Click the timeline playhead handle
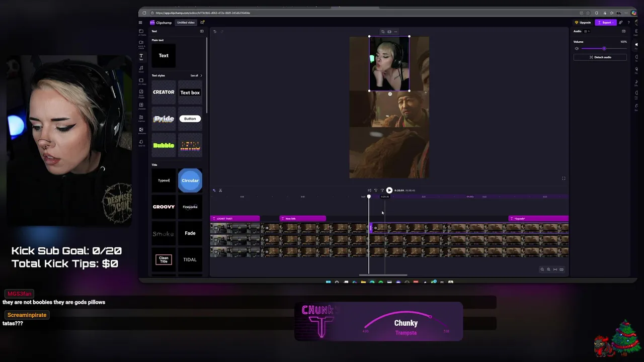The image size is (644, 362). point(369,197)
